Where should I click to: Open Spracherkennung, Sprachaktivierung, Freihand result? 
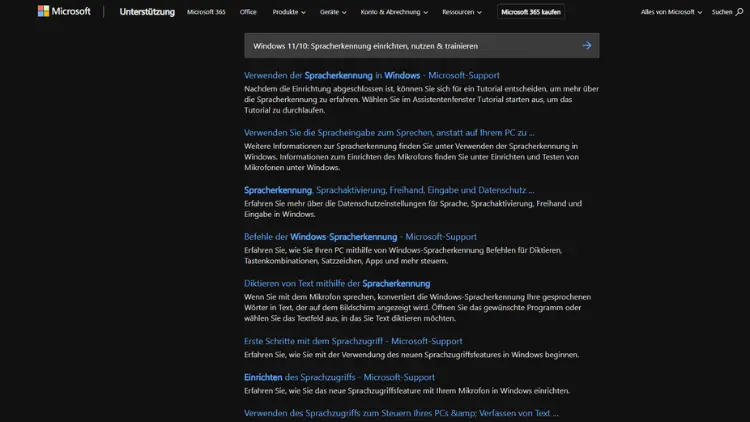(x=389, y=190)
